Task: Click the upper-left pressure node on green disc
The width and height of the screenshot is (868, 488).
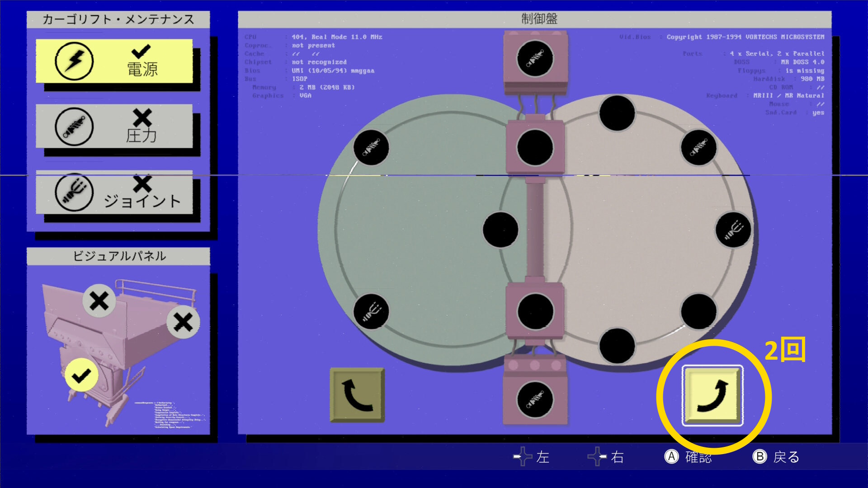Action: [371, 147]
